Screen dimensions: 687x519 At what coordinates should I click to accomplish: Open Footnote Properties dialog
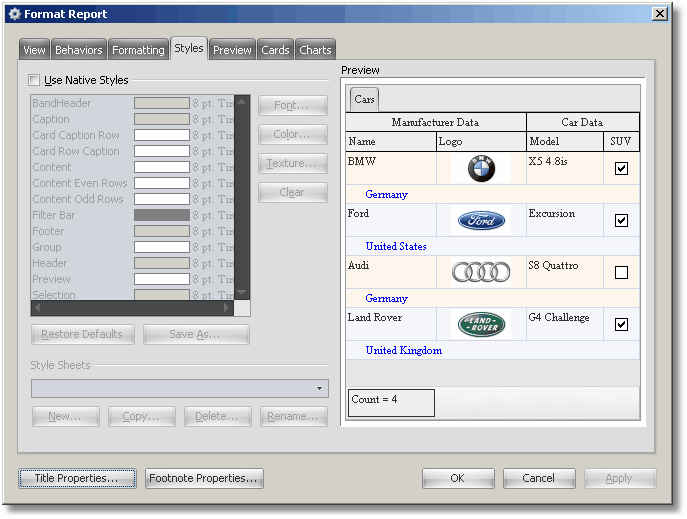204,478
